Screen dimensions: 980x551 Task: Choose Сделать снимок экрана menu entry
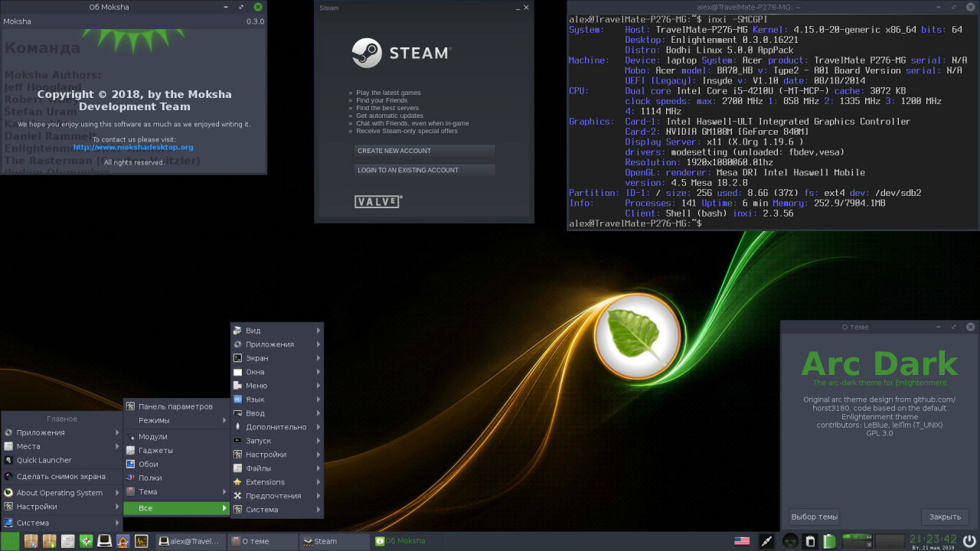(61, 476)
